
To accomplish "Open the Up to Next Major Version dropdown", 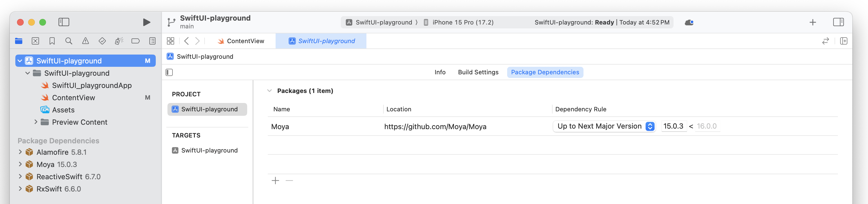I will [x=604, y=126].
